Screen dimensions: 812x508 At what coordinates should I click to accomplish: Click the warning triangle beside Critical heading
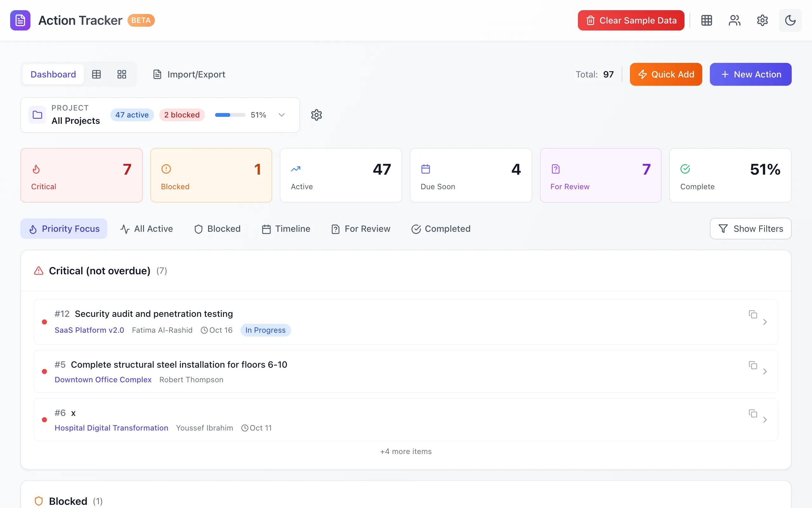point(39,271)
